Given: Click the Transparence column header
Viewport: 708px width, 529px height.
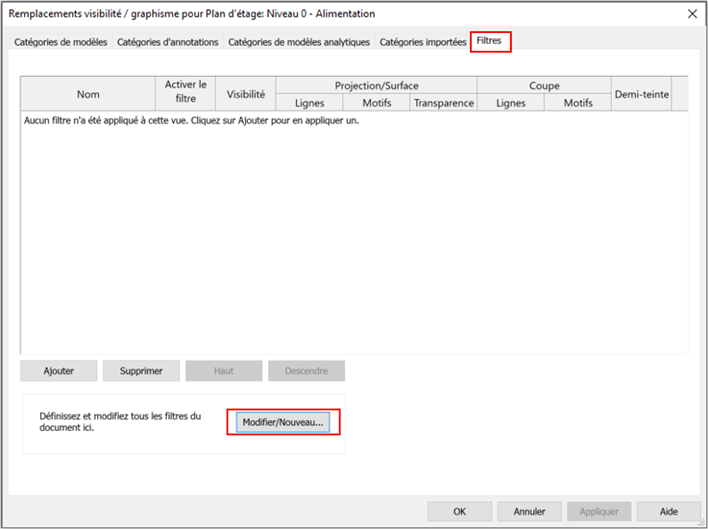Looking at the screenshot, I should [443, 103].
